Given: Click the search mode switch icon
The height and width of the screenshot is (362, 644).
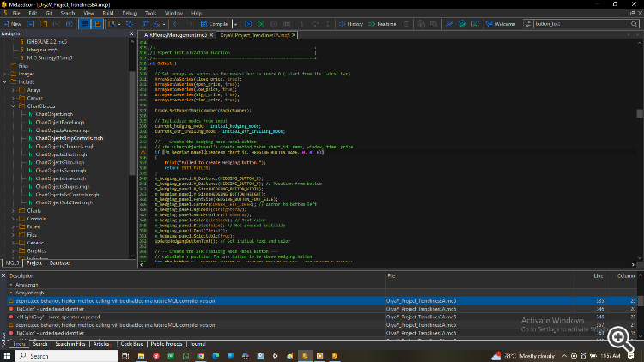Looking at the screenshot, I should (528, 24).
